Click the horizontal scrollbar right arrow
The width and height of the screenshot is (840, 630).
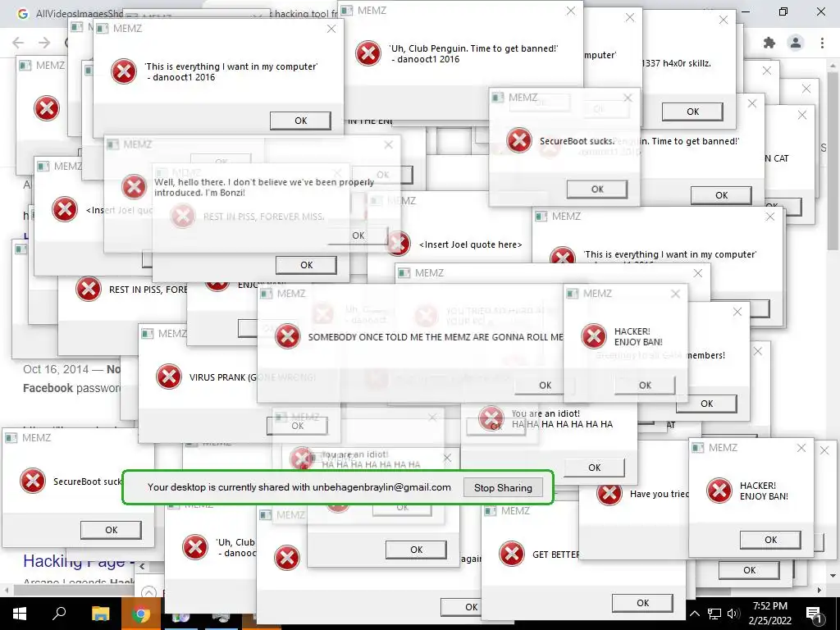[819, 590]
